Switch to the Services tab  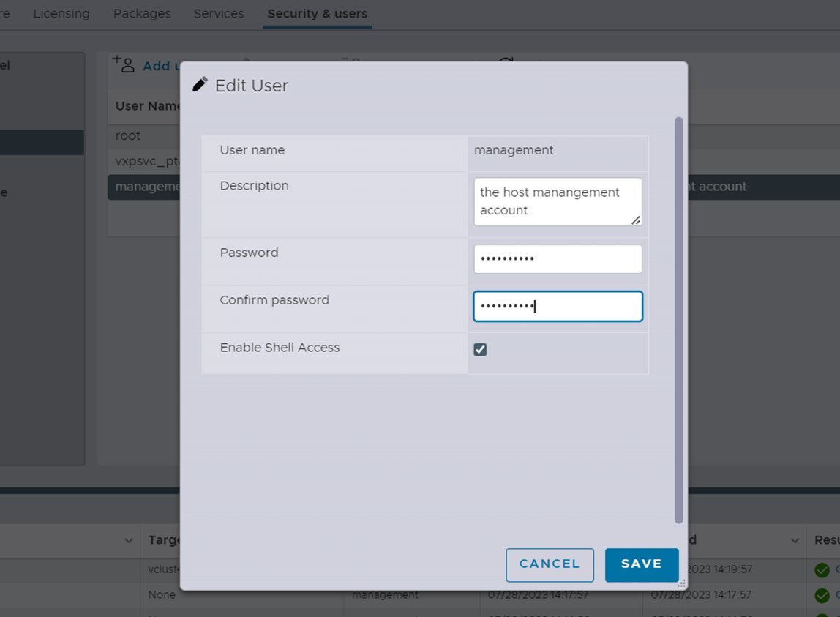click(219, 14)
